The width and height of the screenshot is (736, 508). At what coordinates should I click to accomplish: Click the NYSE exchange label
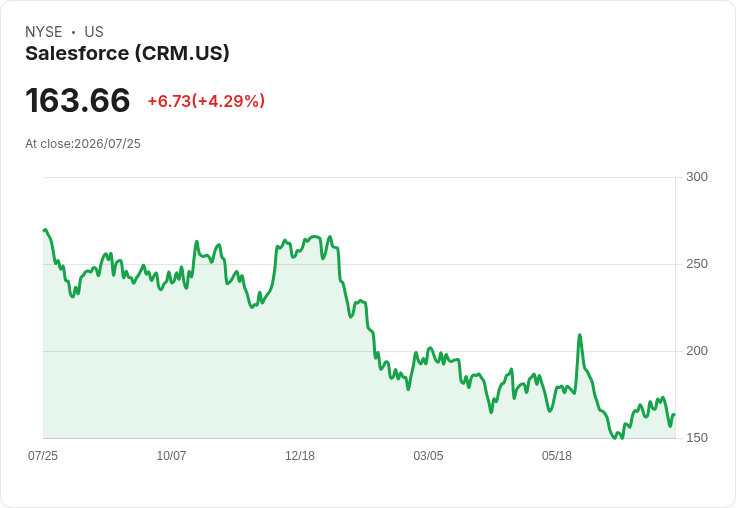(x=44, y=32)
